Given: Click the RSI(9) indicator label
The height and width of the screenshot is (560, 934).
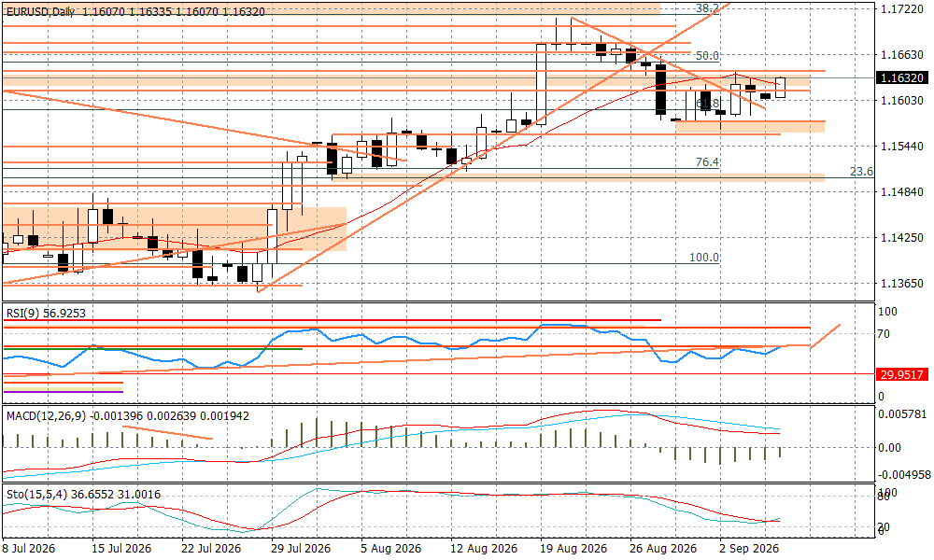Looking at the screenshot, I should (23, 314).
